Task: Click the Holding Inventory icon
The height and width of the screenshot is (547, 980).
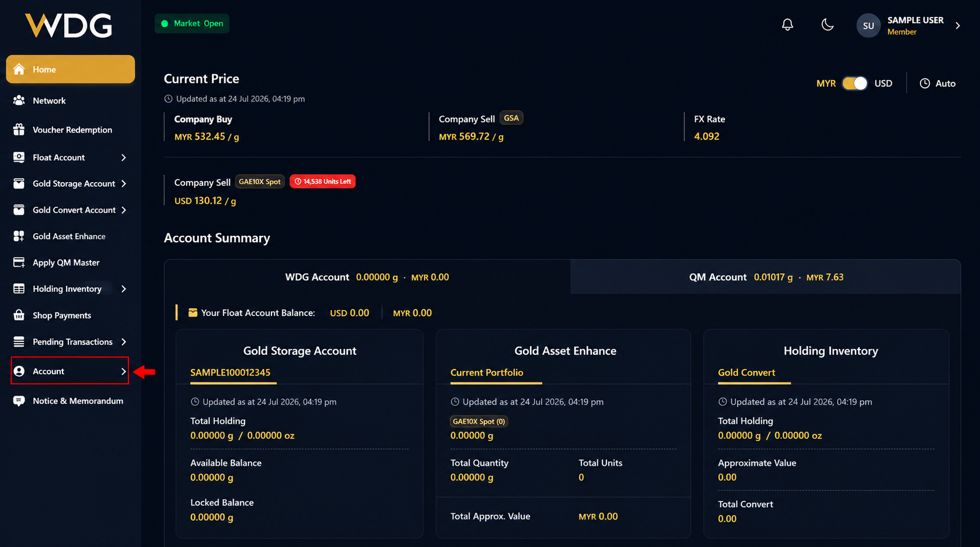Action: [19, 288]
